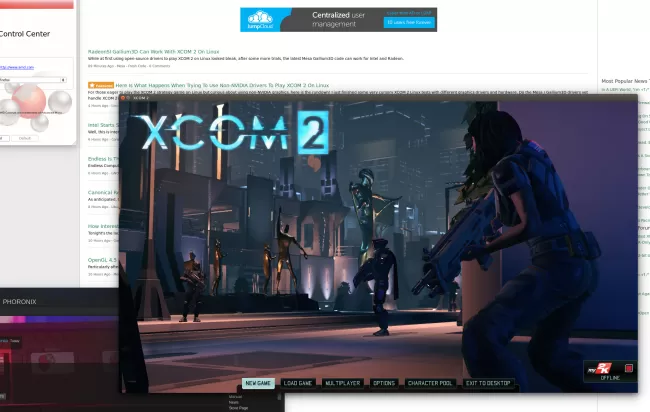This screenshot has height=412, width=650.
Task: Click the orange Featured badge
Action: click(x=101, y=85)
